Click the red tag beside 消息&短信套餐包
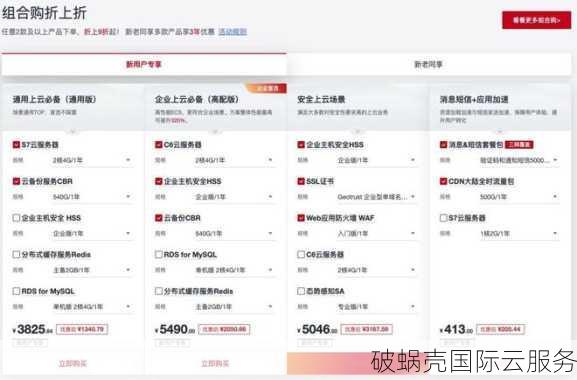Image resolution: width=577 pixels, height=380 pixels. tap(519, 145)
